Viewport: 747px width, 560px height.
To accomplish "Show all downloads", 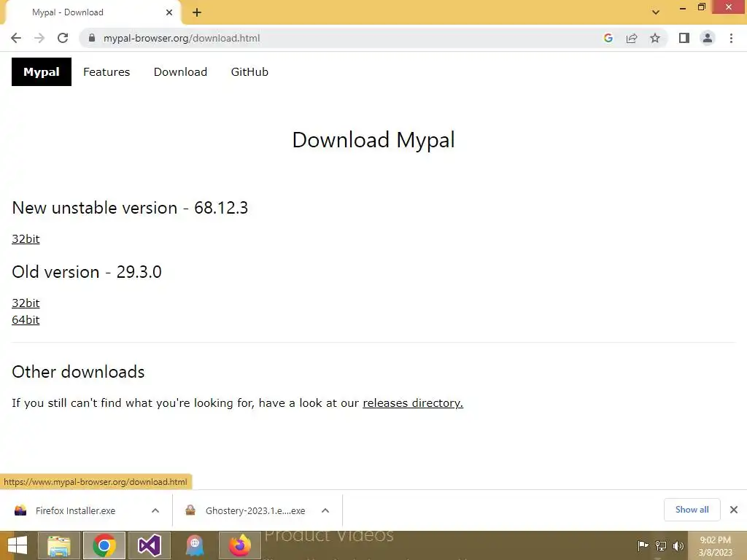I will [692, 510].
